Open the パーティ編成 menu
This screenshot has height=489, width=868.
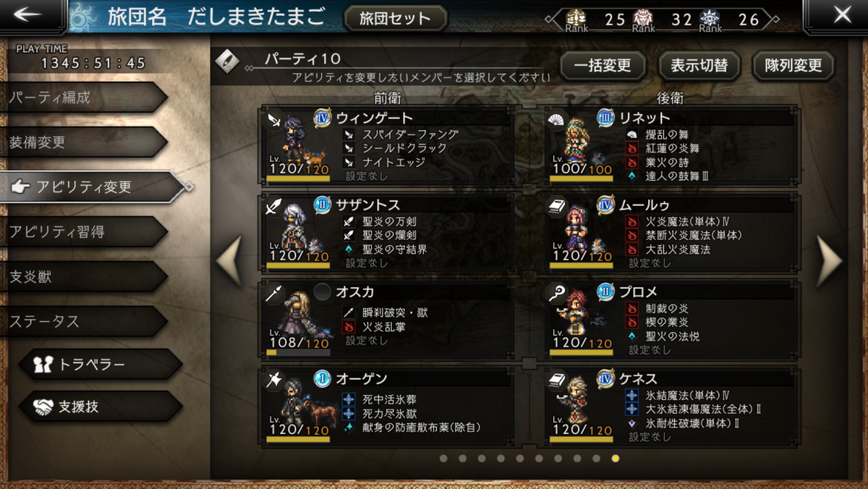click(x=83, y=98)
